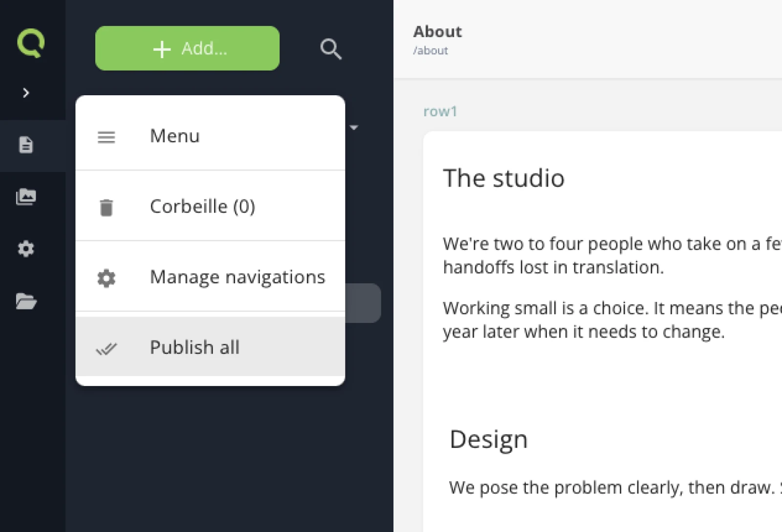Viewport: 782px width, 532px height.
Task: Open search with the magnifier icon
Action: 331,49
